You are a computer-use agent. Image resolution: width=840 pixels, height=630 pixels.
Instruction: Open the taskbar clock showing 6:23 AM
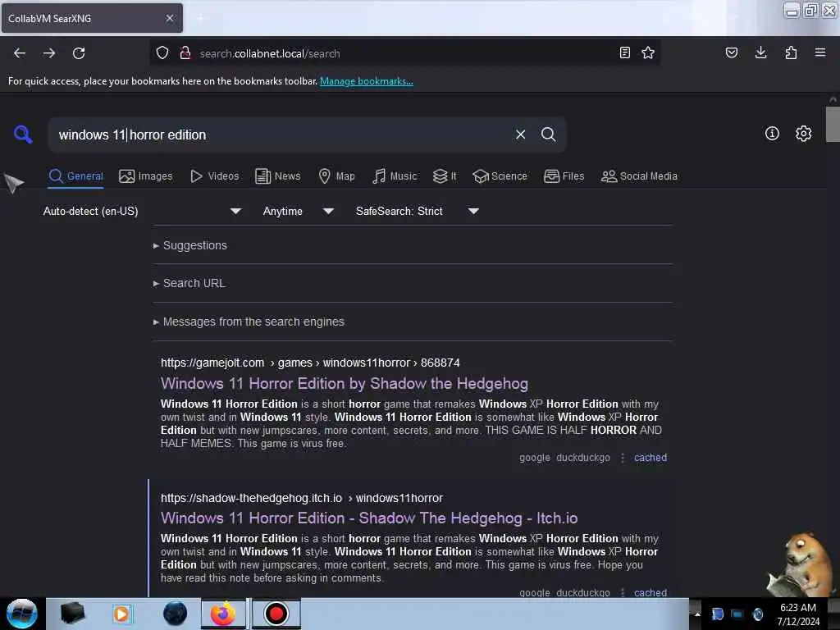[798, 614]
